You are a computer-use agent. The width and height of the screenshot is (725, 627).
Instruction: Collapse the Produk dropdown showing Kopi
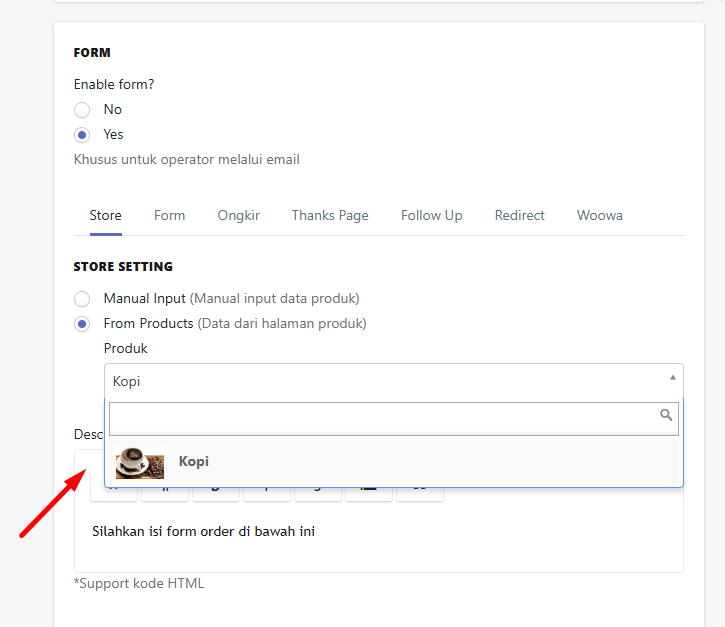(394, 381)
